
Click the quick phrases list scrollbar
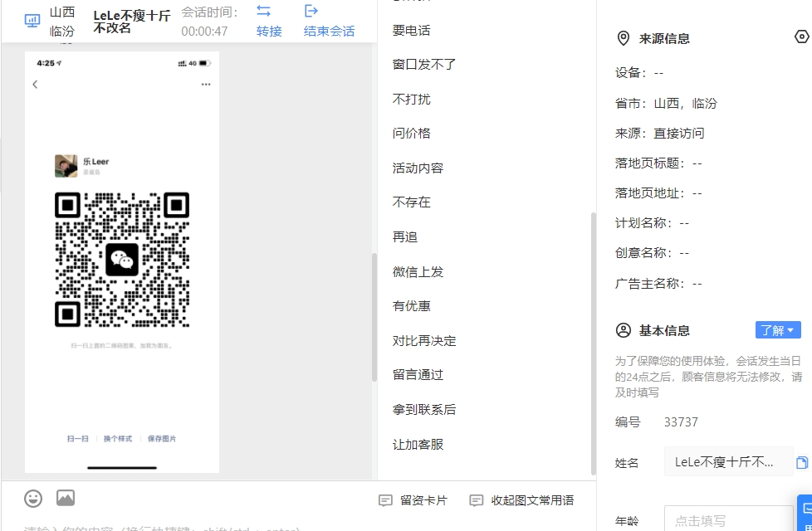tap(594, 343)
